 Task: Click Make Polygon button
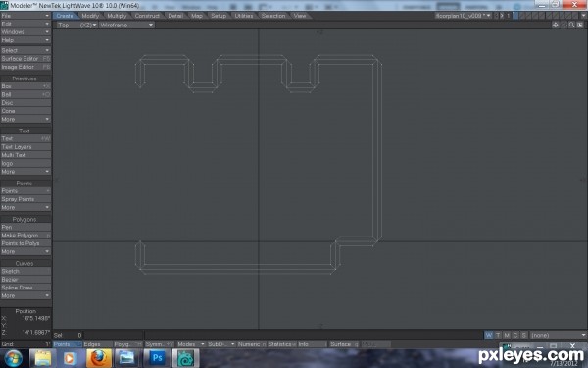click(x=25, y=236)
